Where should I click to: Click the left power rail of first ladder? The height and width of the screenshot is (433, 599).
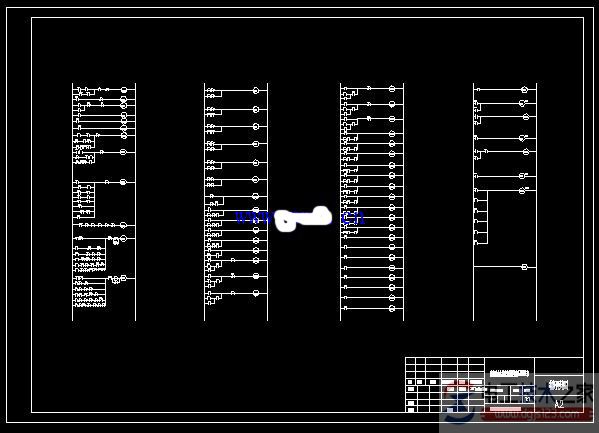(72, 202)
